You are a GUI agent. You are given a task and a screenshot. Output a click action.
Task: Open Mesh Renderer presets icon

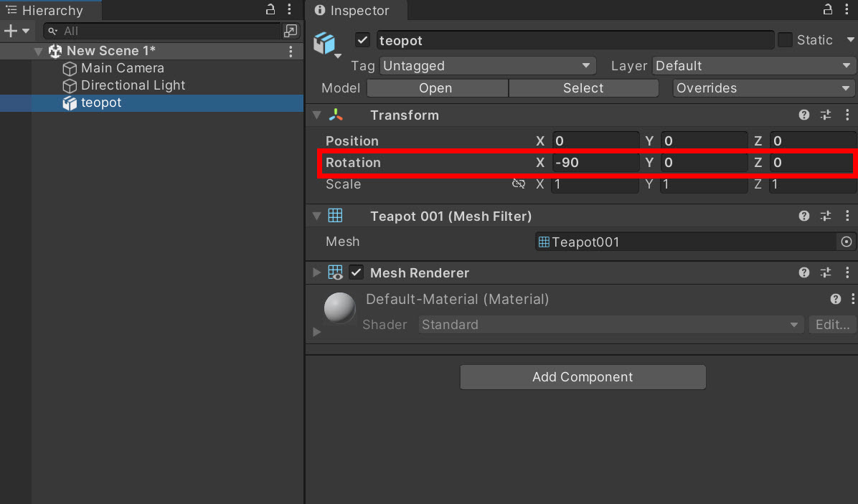click(826, 272)
